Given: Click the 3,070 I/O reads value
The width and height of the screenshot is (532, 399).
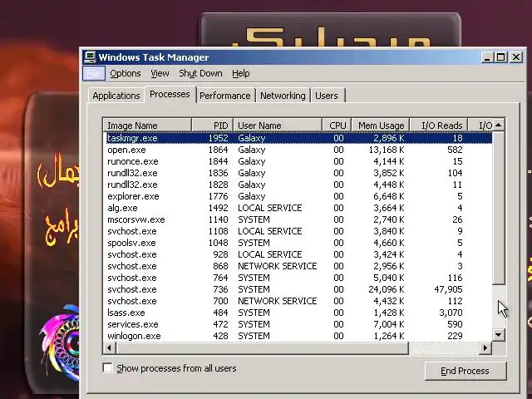Looking at the screenshot, I should click(451, 313).
